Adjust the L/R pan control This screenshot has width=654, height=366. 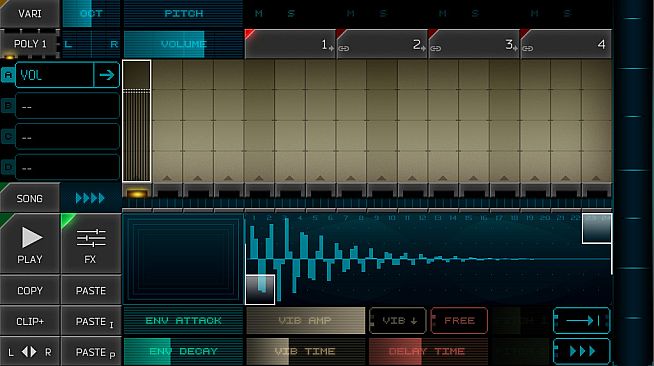point(91,44)
